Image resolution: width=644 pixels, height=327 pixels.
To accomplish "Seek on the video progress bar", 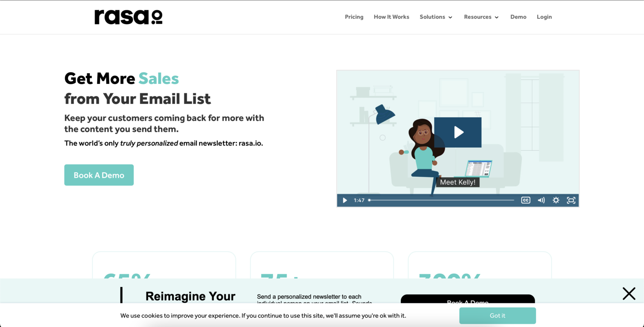I will (441, 200).
